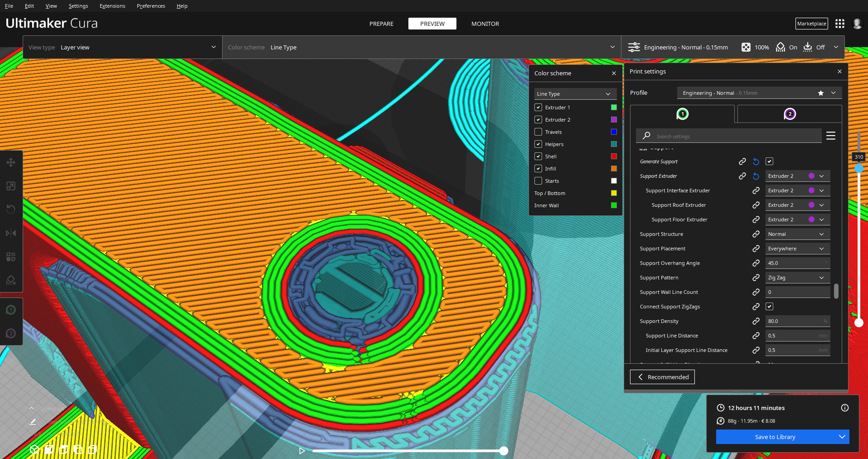Click the link icon beside Support Pattern
The height and width of the screenshot is (459, 868).
tap(756, 278)
